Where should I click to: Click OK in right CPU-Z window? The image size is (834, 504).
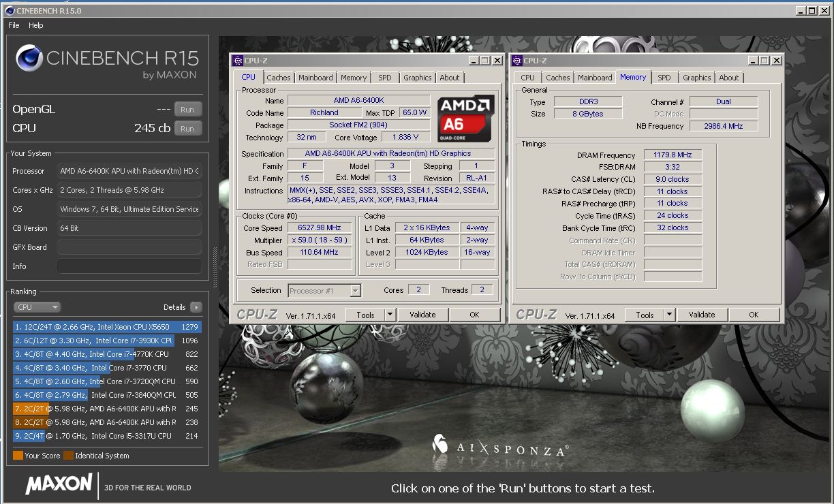(x=754, y=315)
